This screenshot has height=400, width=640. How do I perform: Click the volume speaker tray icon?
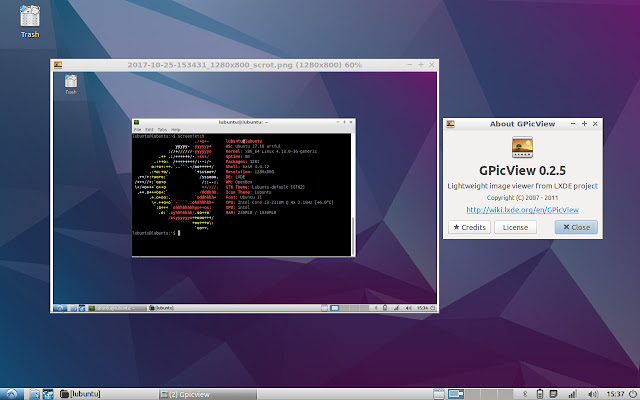click(593, 394)
